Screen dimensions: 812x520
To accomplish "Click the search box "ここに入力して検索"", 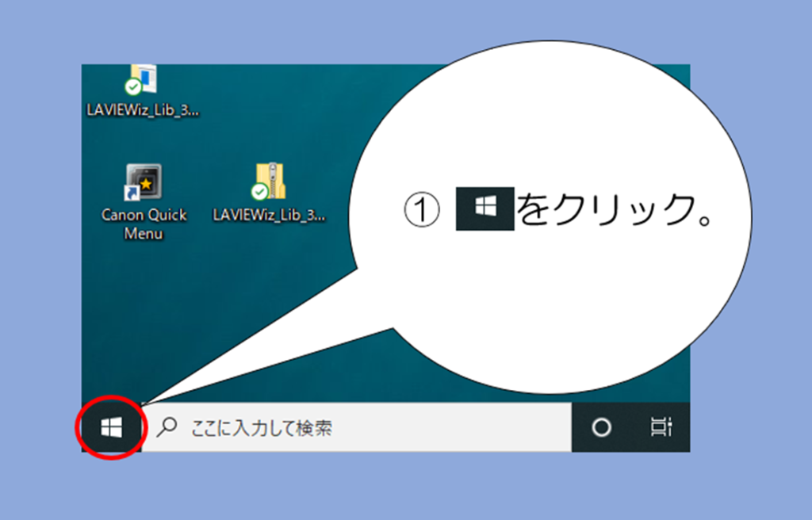I will coord(356,427).
